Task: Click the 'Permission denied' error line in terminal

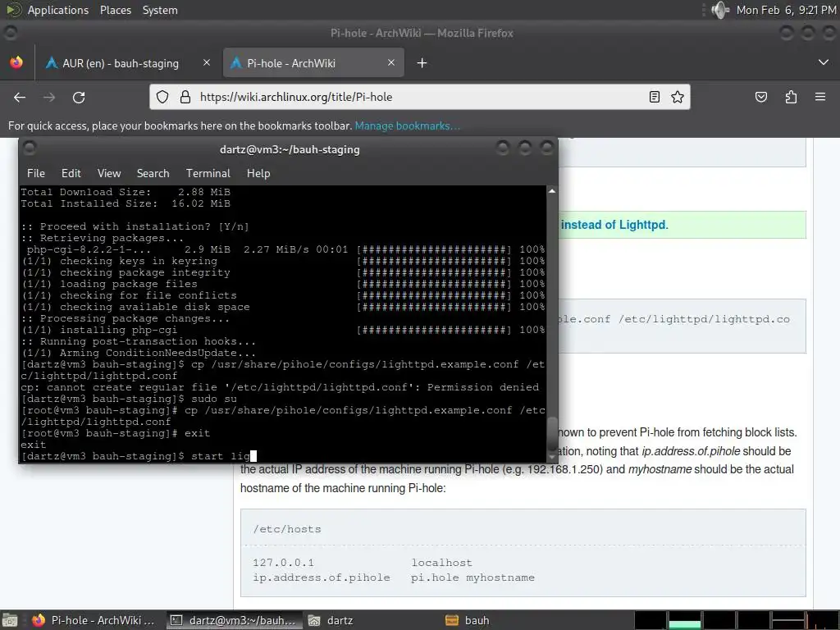Action: [280, 387]
